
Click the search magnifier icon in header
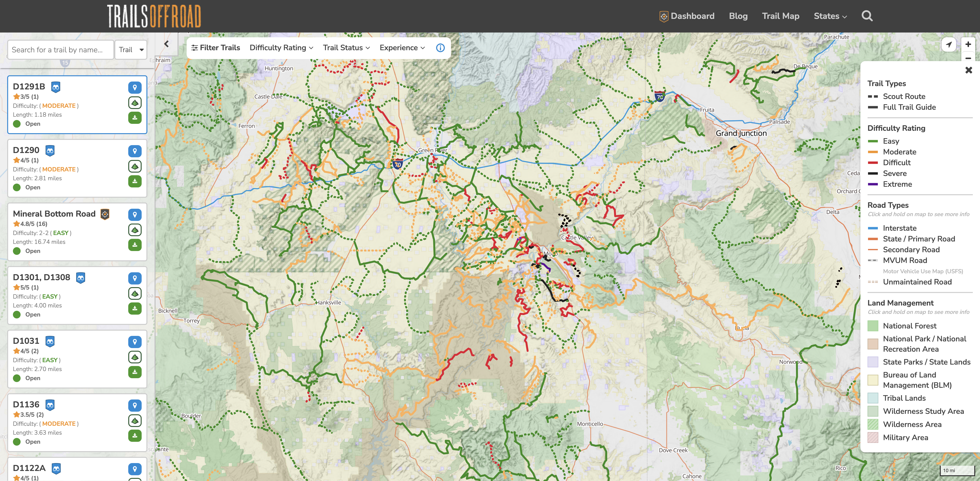click(867, 16)
